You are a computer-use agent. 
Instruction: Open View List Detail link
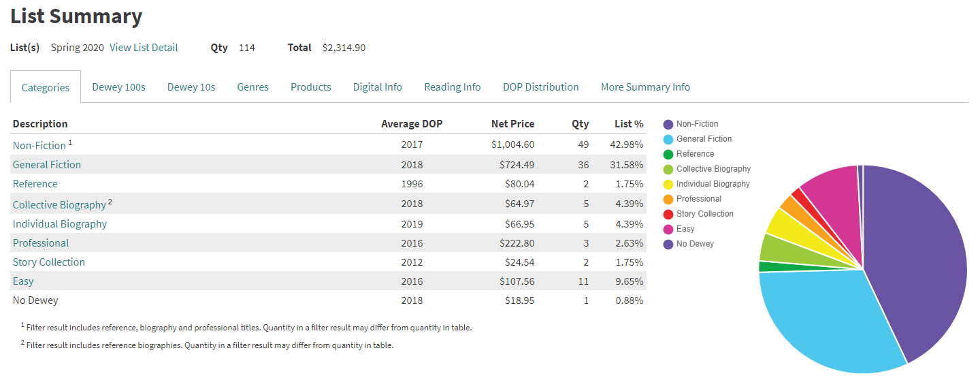[144, 48]
